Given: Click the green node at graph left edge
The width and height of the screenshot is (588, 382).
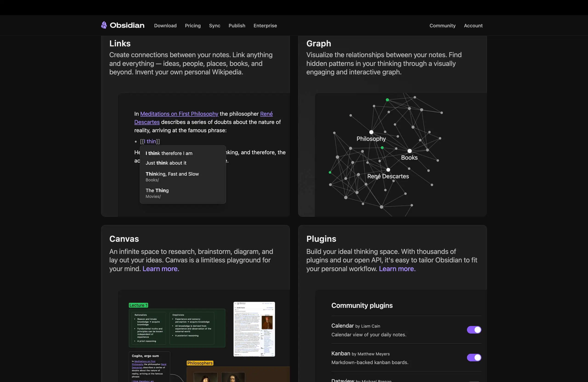Looking at the screenshot, I should point(330,172).
